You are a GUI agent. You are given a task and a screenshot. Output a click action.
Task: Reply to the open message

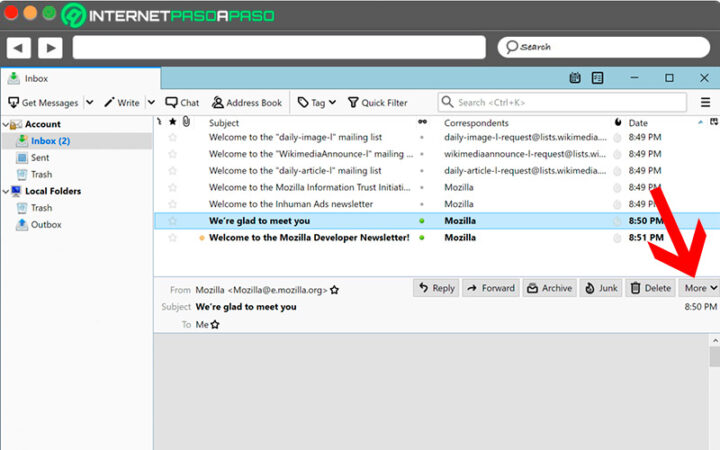[436, 288]
